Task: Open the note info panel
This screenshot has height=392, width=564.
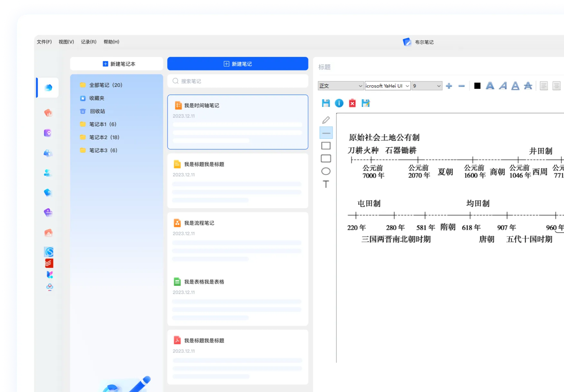Action: pos(339,103)
